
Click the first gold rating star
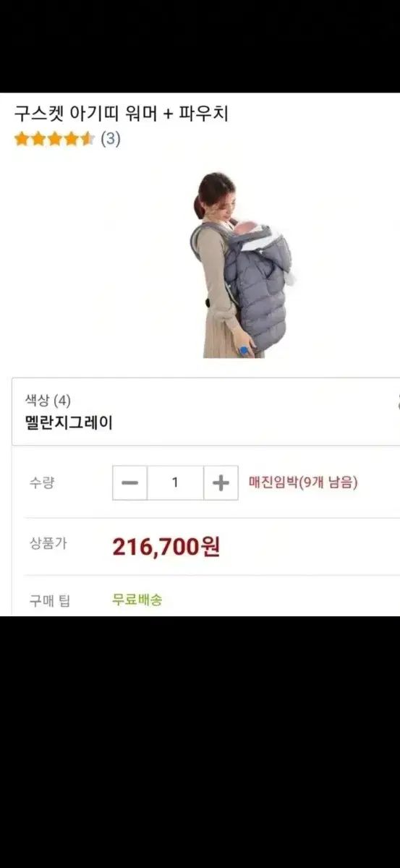coord(21,139)
